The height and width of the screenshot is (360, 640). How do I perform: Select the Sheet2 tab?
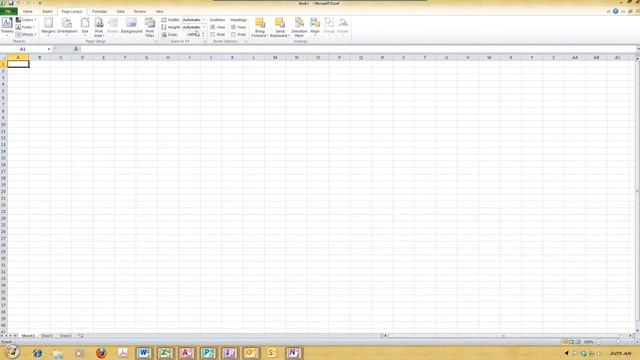click(x=47, y=336)
